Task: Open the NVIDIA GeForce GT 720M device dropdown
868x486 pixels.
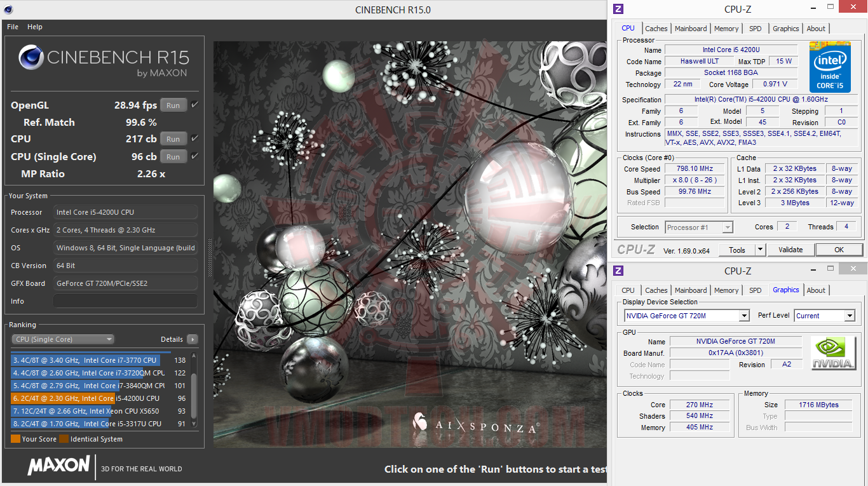Action: point(687,316)
